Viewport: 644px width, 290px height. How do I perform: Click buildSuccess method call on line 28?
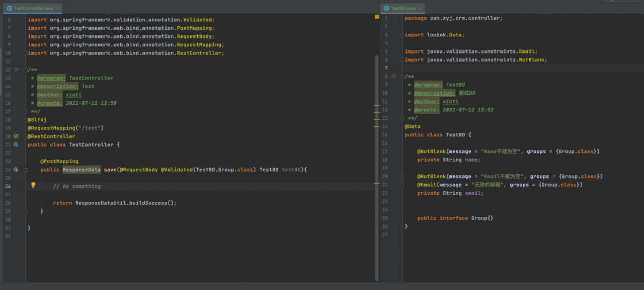tap(148, 203)
